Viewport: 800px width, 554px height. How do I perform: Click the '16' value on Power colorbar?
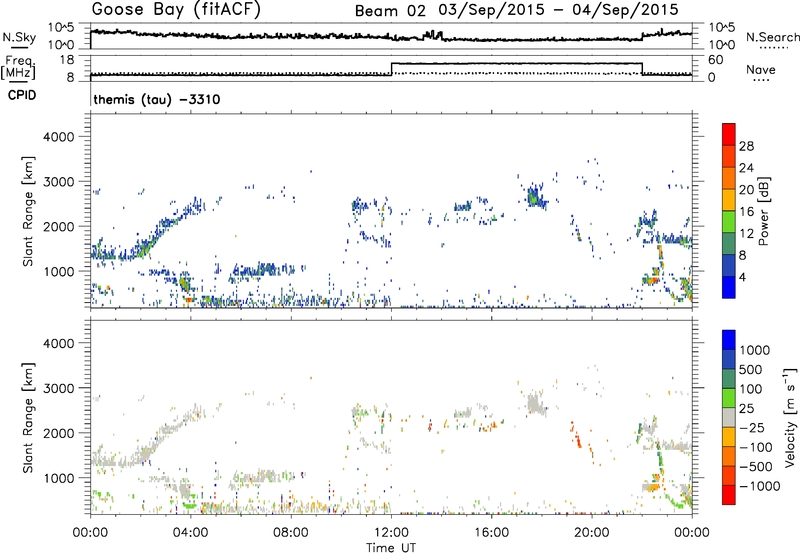point(746,212)
